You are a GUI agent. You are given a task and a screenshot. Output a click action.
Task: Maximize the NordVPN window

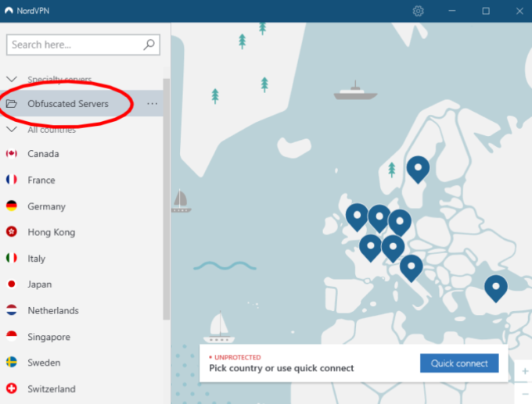click(x=486, y=11)
